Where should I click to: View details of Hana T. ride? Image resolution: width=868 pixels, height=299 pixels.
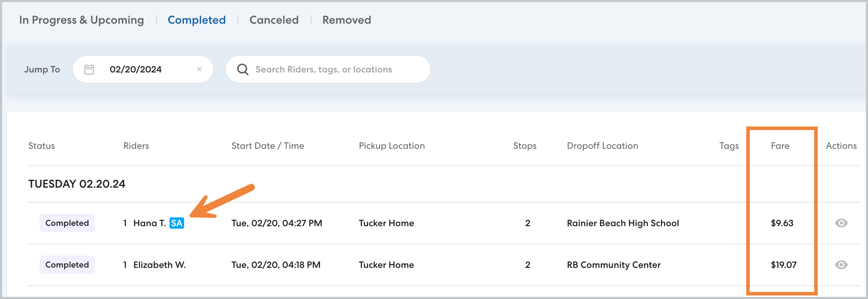click(x=841, y=223)
